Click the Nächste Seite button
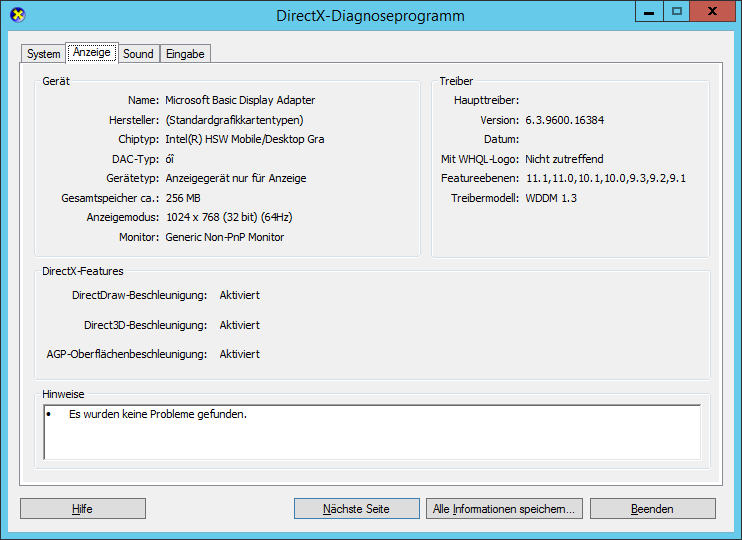 [356, 509]
